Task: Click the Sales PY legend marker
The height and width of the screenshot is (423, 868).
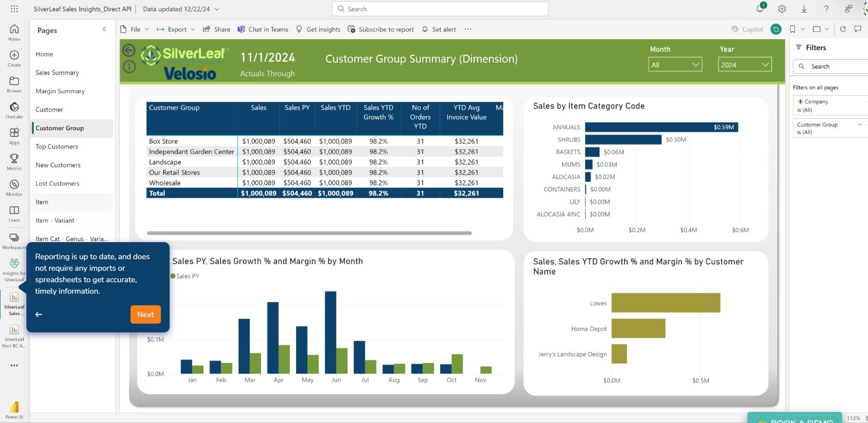Action: pyautogui.click(x=173, y=276)
